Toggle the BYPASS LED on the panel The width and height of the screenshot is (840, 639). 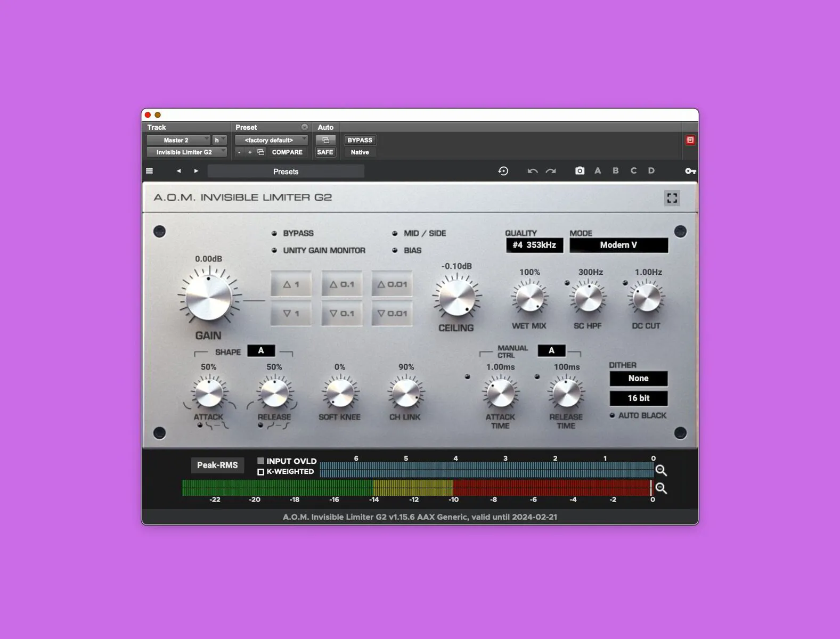pos(274,233)
